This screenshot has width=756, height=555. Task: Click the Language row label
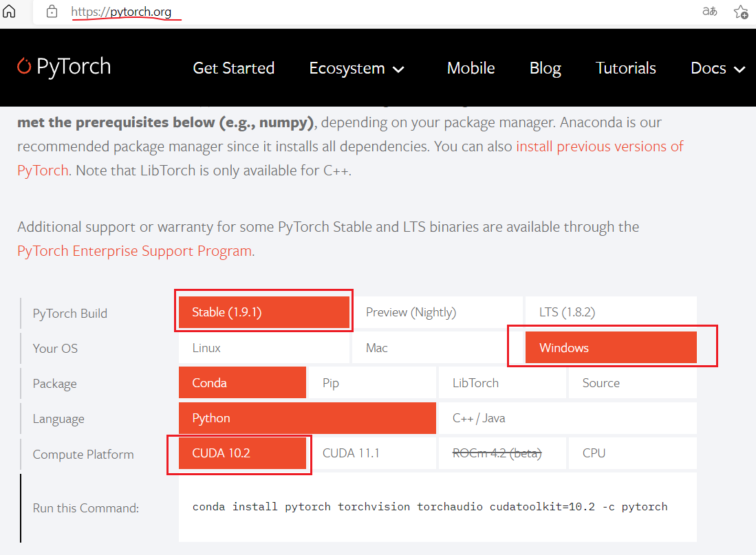[58, 419]
